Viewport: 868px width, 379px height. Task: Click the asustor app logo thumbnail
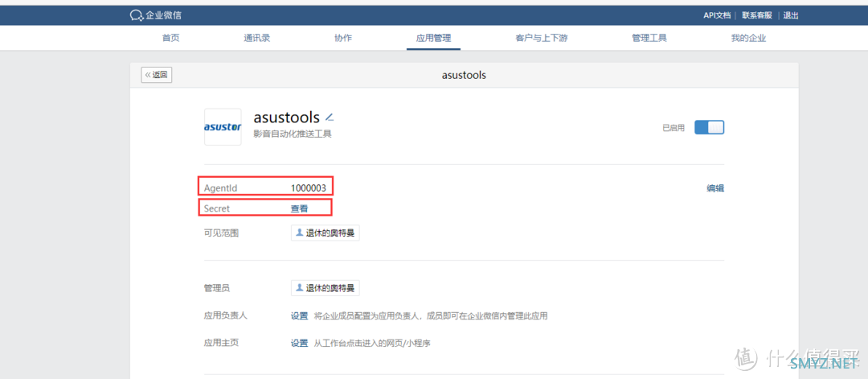tap(223, 127)
